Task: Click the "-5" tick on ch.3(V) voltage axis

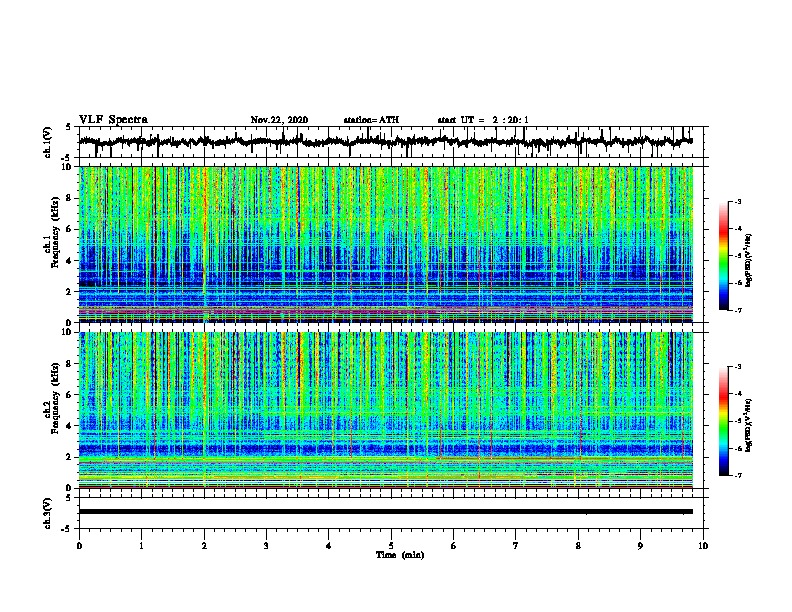Action: 68,529
